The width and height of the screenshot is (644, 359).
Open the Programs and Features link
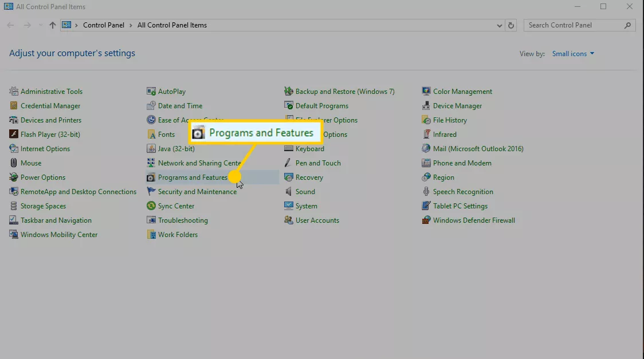(x=192, y=177)
